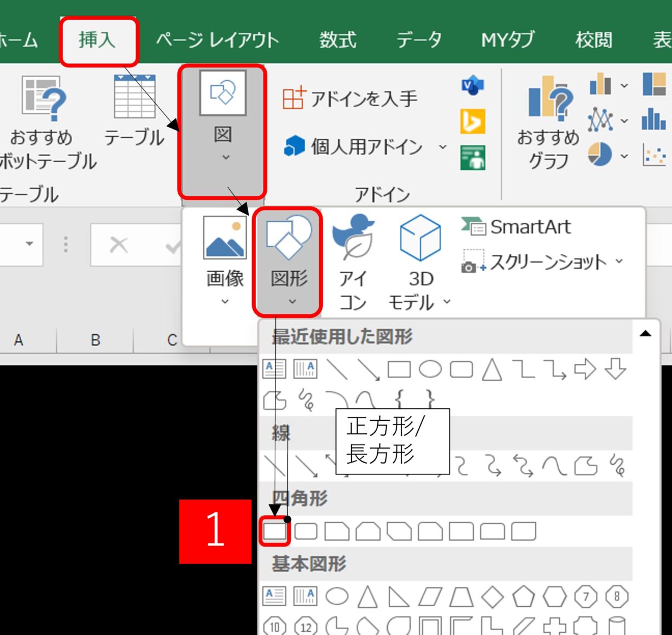Select the データ ribbon tab
Viewport: 672px width, 635px height.
(x=419, y=40)
